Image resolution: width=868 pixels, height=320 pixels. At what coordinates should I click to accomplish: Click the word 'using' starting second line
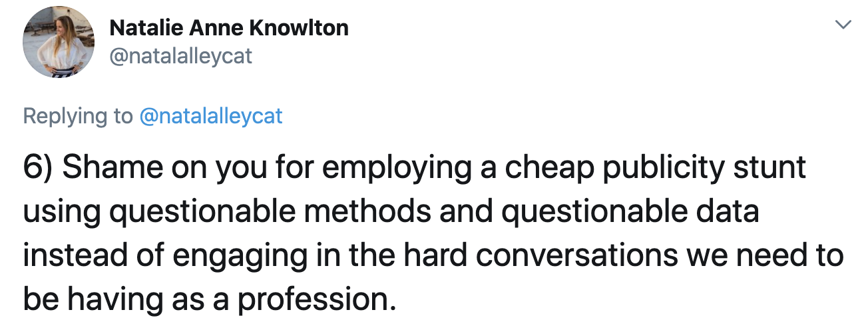pyautogui.click(x=60, y=213)
